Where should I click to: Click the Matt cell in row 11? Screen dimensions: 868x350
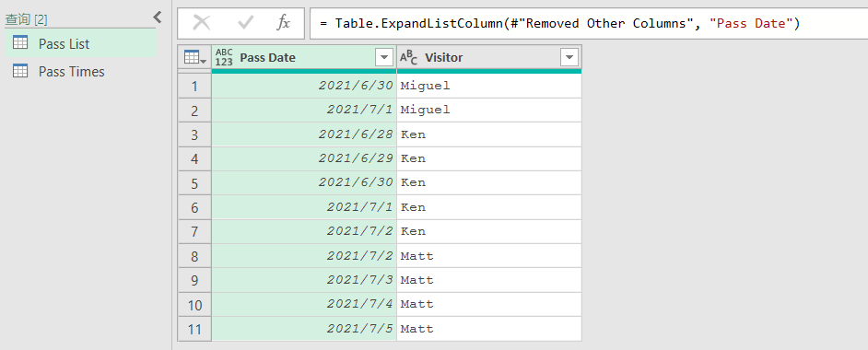tap(488, 329)
